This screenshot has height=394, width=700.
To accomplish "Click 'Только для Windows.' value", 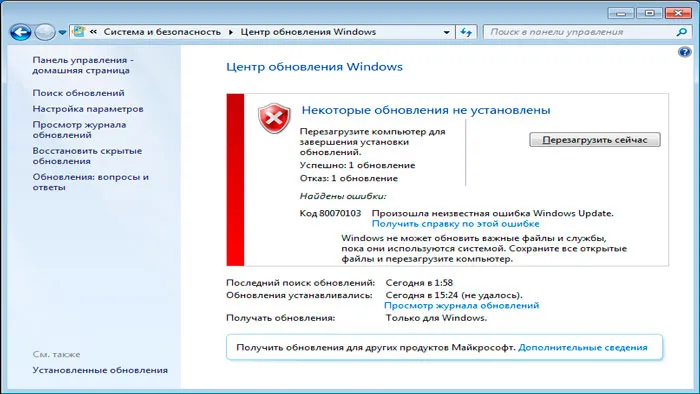I will click(x=436, y=318).
